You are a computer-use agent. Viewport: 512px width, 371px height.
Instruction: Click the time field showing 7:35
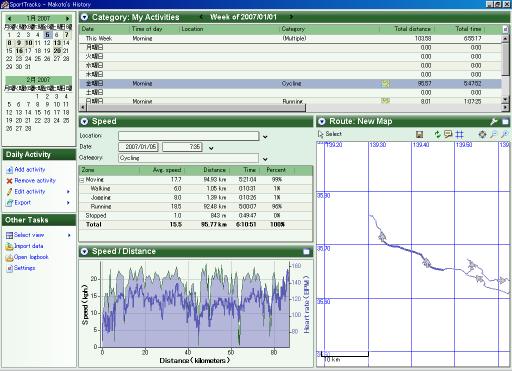pyautogui.click(x=182, y=147)
